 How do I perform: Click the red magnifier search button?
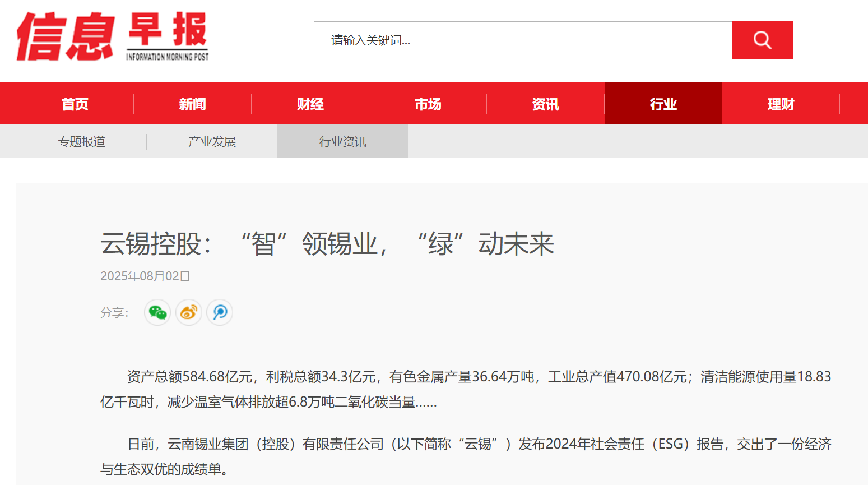point(762,40)
